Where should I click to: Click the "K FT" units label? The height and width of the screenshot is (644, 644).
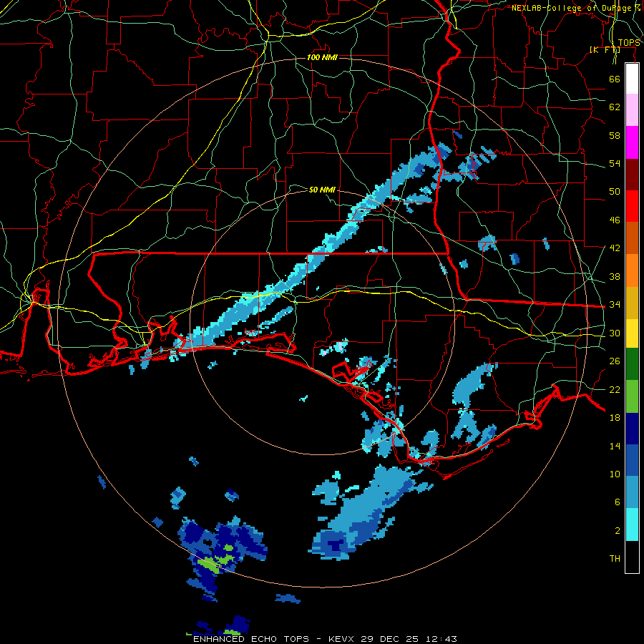605,50
